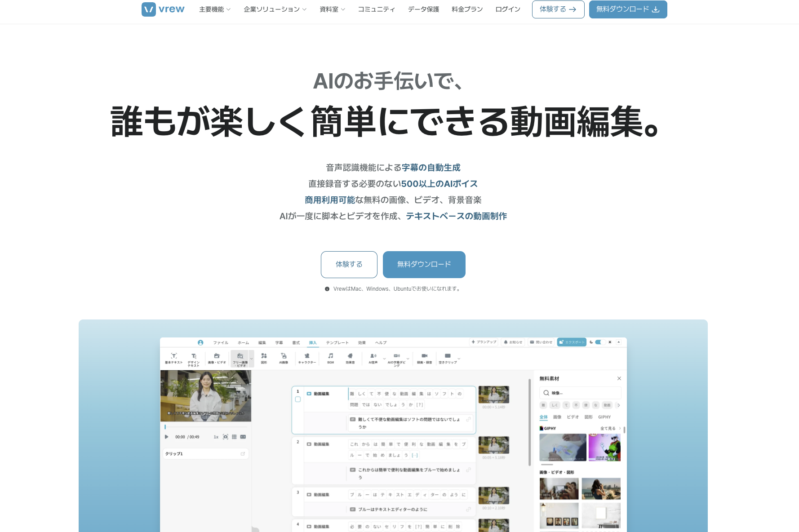Switch to the ビデオ tab in 無料素材
The width and height of the screenshot is (799, 532).
point(573,417)
